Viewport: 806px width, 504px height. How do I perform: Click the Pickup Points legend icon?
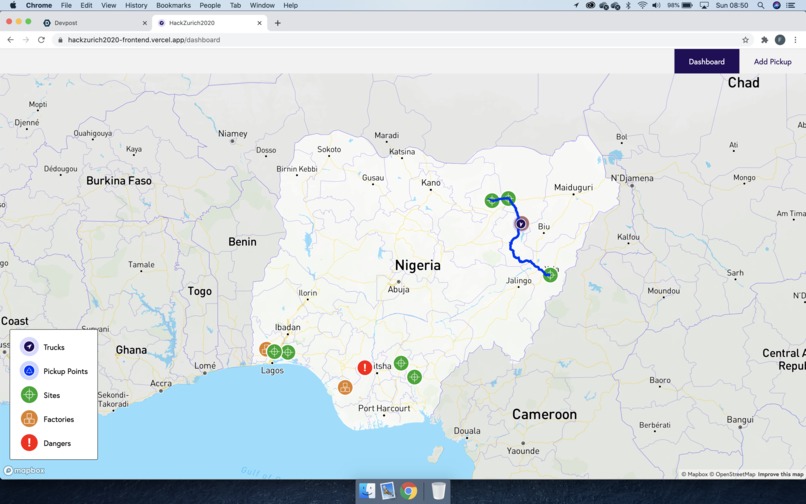click(29, 371)
